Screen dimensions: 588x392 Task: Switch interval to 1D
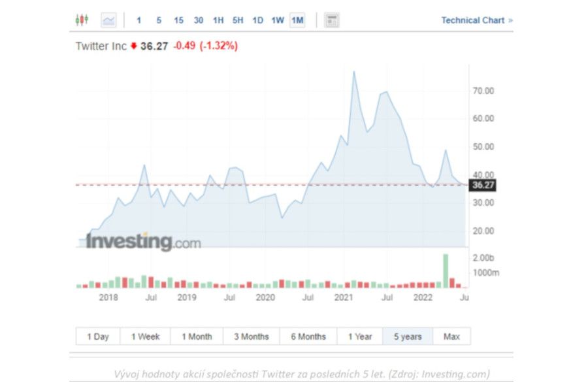258,20
